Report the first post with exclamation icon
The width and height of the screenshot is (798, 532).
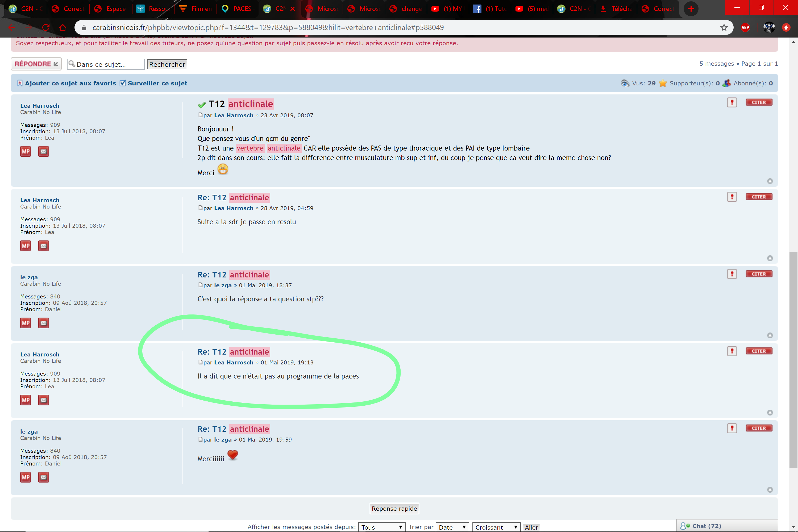click(732, 102)
